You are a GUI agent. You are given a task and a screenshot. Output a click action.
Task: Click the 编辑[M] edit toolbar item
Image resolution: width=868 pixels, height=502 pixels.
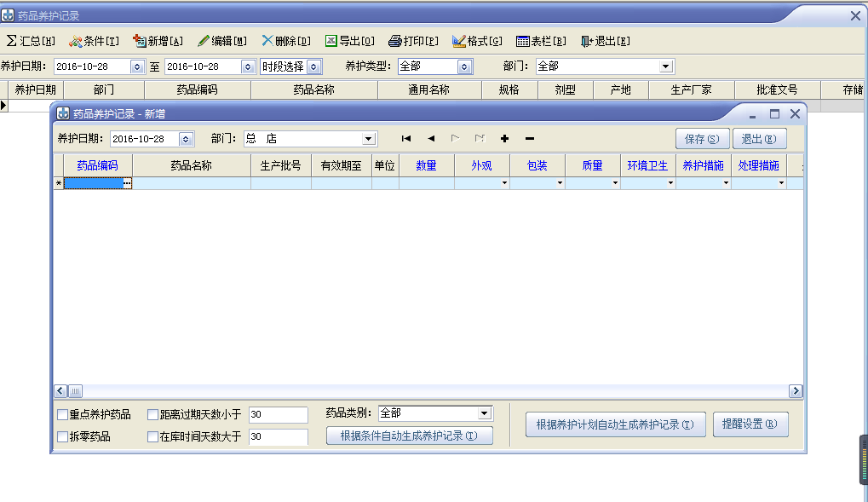click(x=222, y=41)
